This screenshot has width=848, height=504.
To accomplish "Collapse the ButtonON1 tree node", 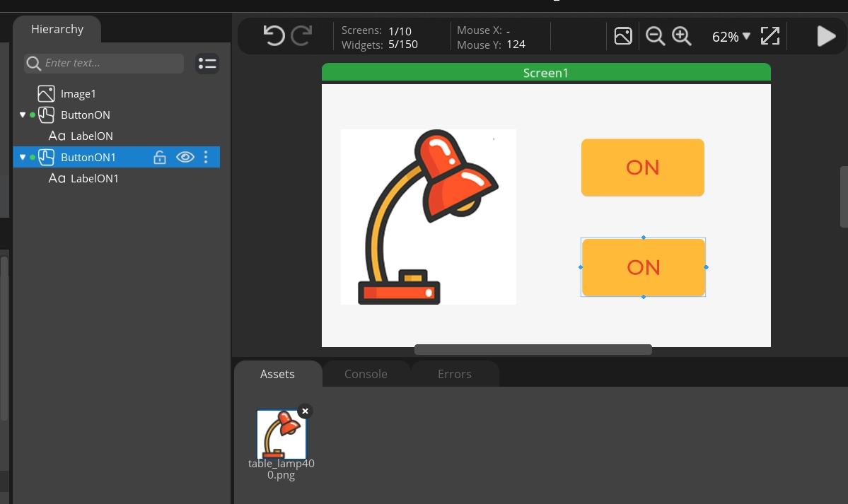I will click(23, 157).
